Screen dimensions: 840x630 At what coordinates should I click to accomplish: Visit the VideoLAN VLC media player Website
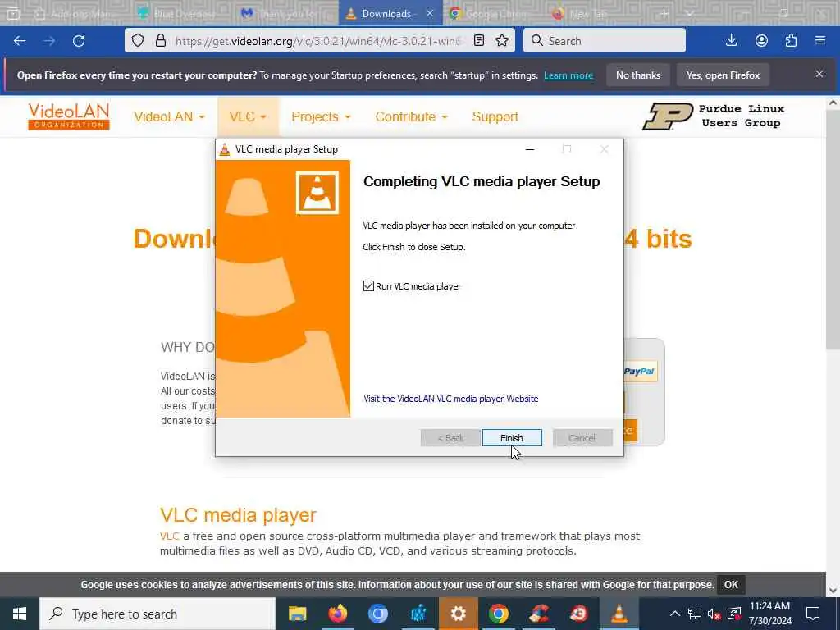tap(451, 399)
